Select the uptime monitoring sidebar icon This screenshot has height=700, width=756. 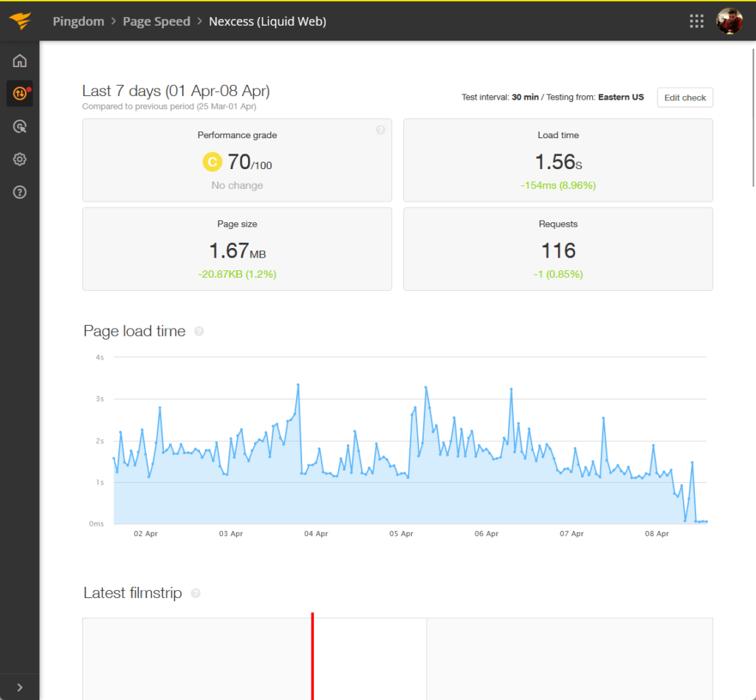click(x=20, y=93)
